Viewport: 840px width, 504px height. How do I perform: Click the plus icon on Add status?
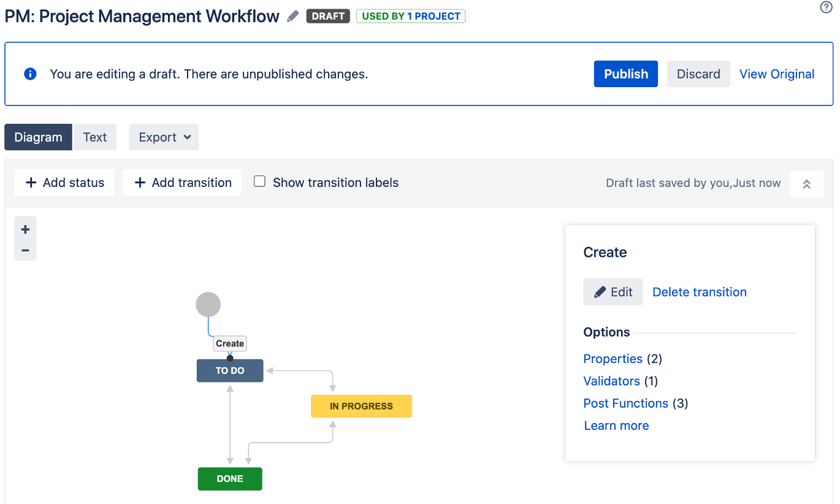[31, 182]
